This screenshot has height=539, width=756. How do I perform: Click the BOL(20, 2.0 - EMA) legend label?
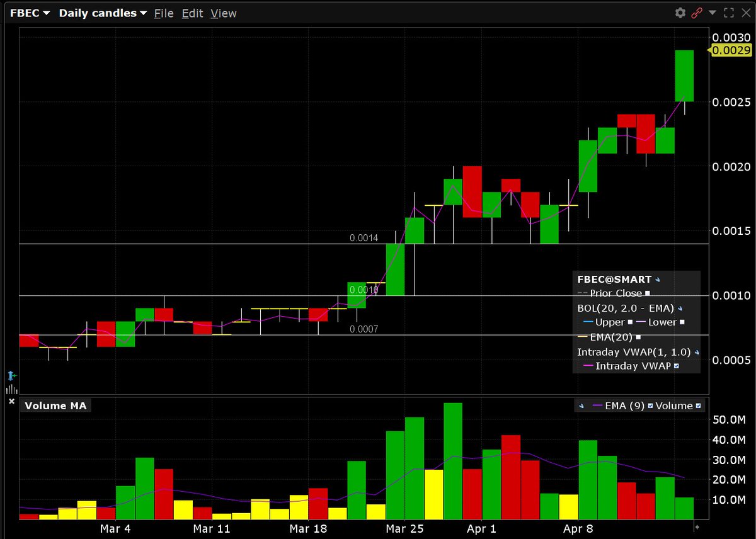626,309
